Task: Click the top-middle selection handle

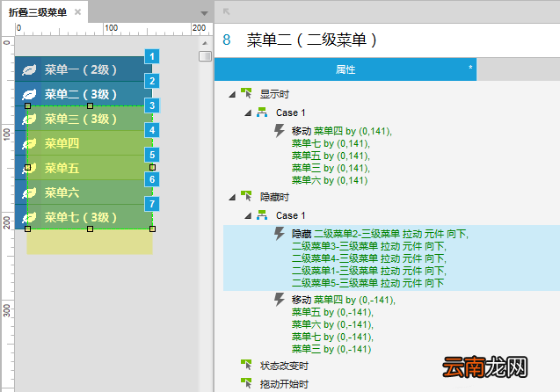Action: click(90, 106)
